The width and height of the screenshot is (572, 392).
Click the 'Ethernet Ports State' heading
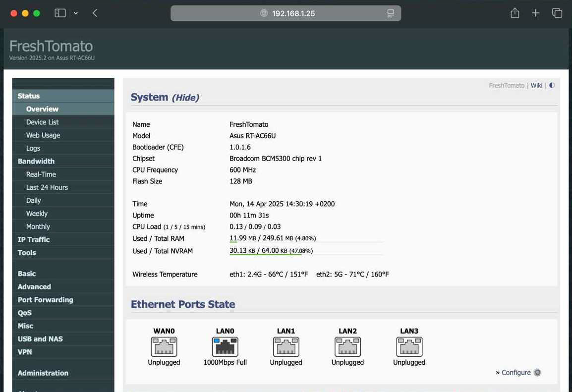(x=183, y=304)
